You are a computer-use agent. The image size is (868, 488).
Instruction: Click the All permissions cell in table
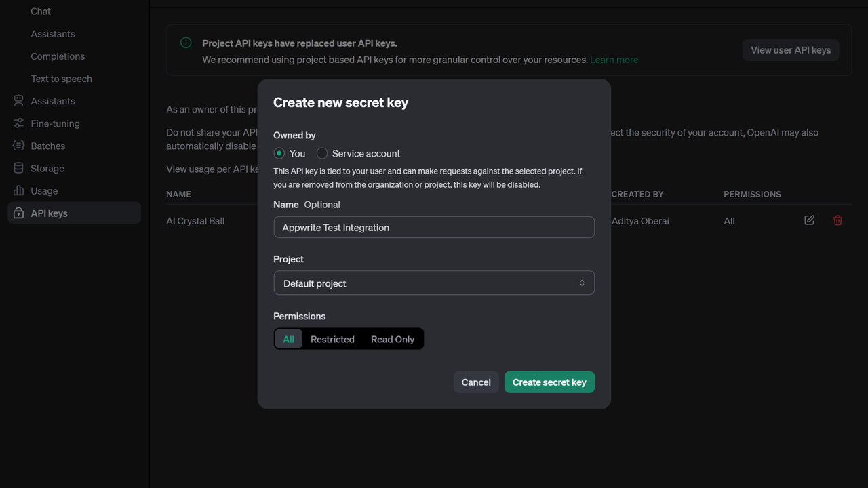tap(729, 221)
